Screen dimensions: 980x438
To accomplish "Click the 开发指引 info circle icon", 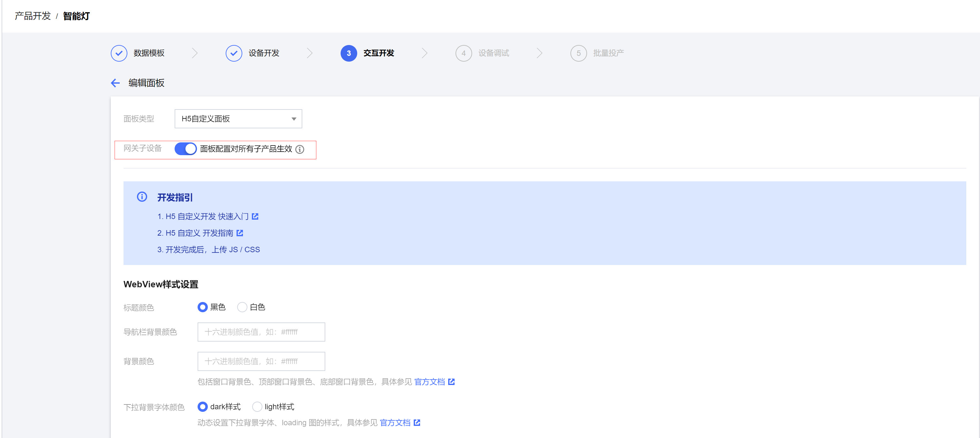I will [x=142, y=197].
